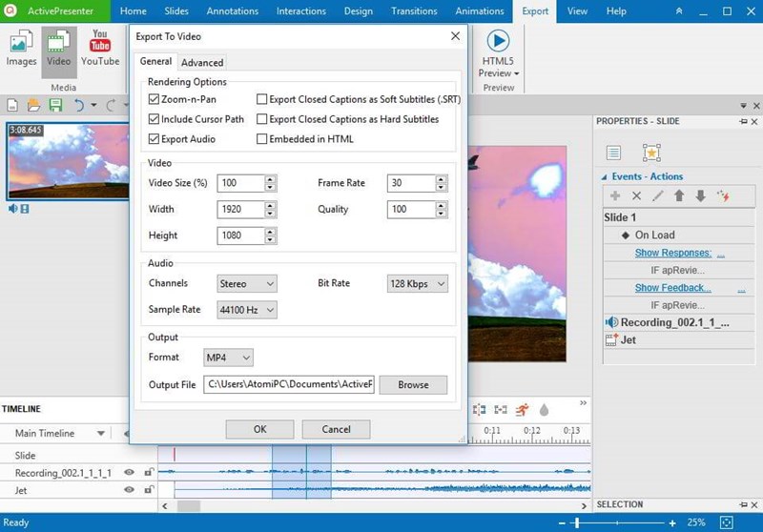Open Show Feedback action link

(673, 288)
